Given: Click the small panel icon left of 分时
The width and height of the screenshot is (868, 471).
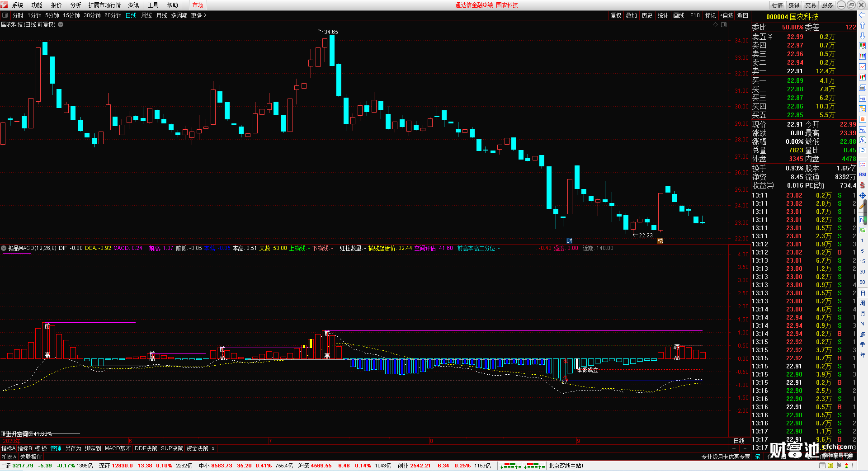Looking at the screenshot, I should (x=5, y=15).
